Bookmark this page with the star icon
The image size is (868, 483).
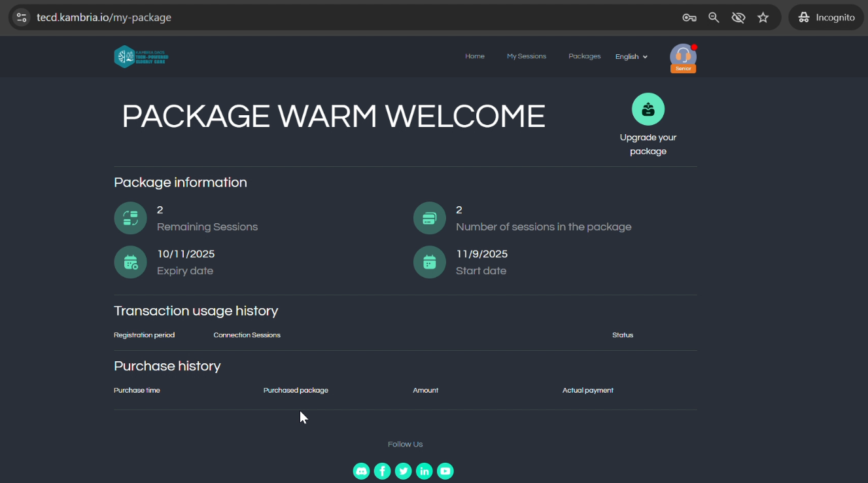763,18
